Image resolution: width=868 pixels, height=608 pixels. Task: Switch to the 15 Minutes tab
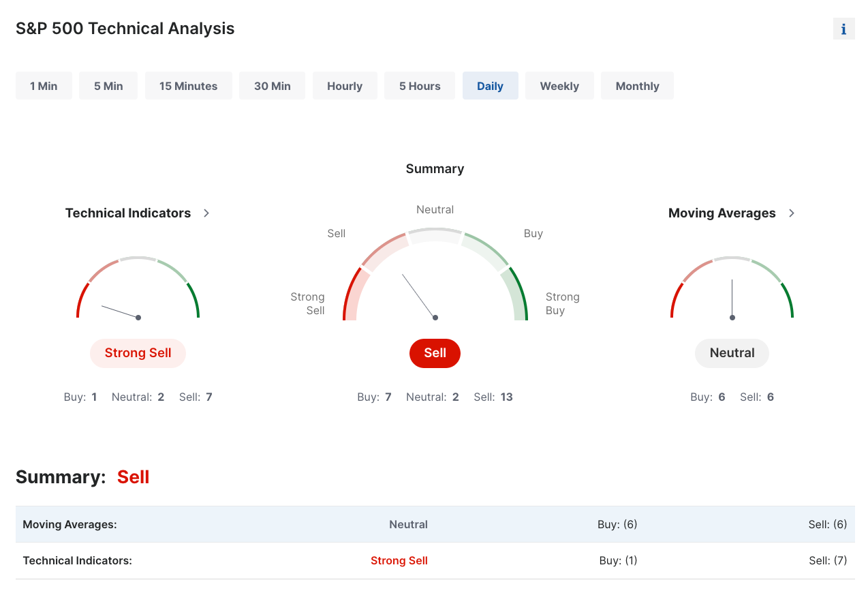pyautogui.click(x=188, y=86)
